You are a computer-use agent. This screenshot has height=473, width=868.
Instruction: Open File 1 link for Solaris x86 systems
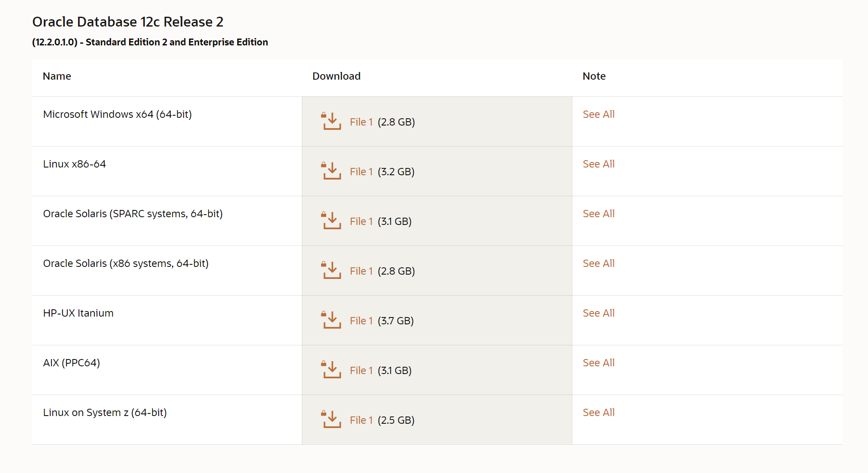point(361,271)
